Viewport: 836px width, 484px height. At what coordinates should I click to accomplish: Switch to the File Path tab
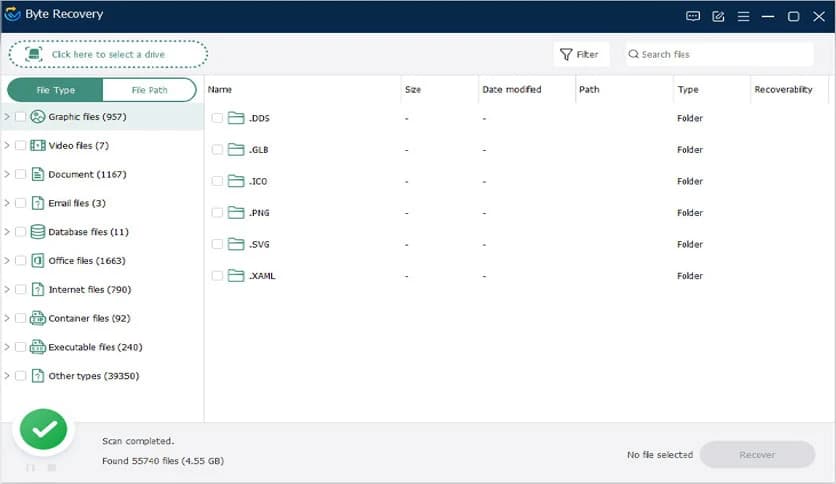149,90
